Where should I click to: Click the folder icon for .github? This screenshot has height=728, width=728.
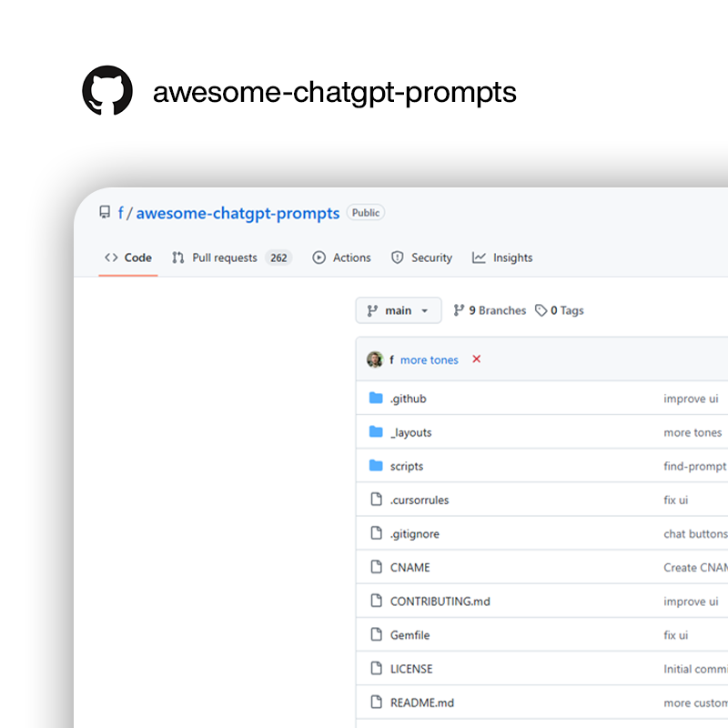pos(376,398)
